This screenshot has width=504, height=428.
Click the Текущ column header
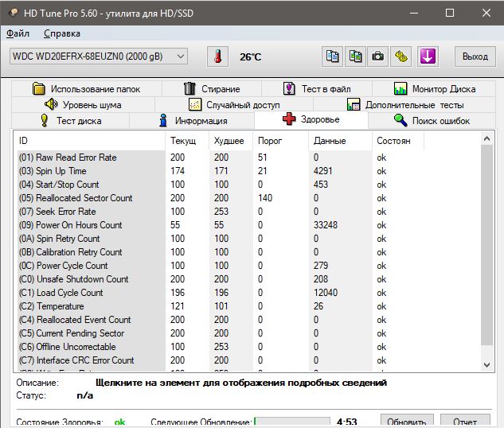(x=187, y=141)
